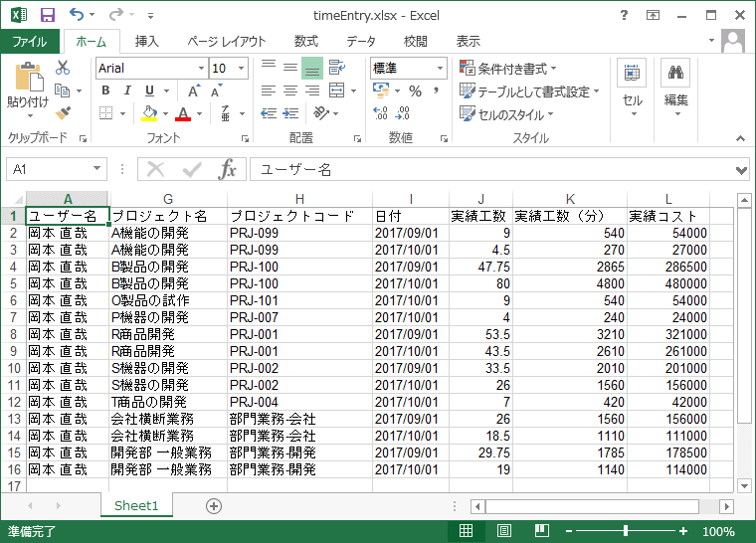Toggle bottom vertical alignment button
Viewport: 756px width, 543px height.
tap(311, 69)
